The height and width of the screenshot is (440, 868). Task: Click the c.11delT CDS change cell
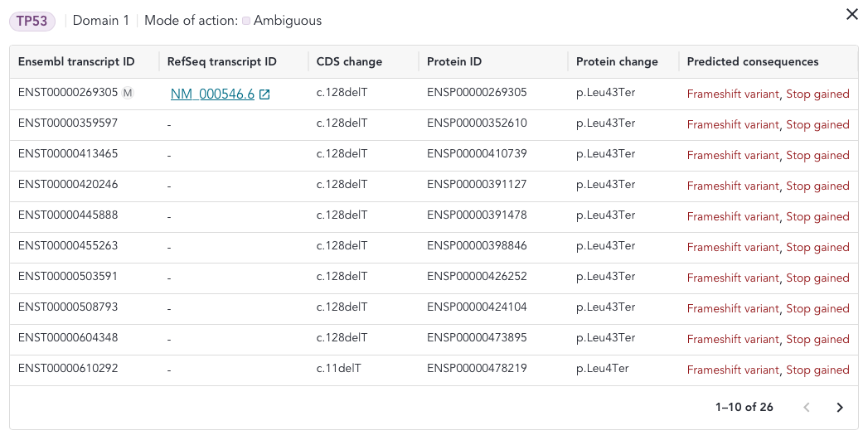click(x=339, y=368)
